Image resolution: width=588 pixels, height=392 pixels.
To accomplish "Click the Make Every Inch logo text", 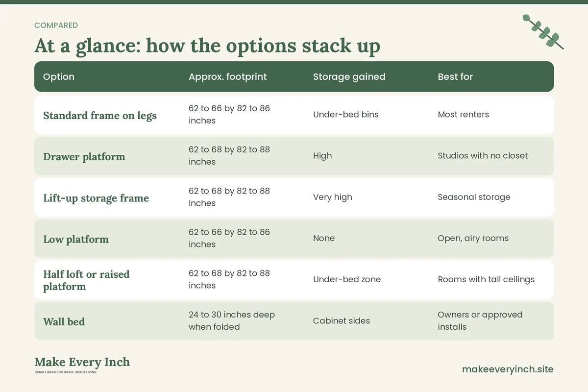I will click(x=82, y=362).
